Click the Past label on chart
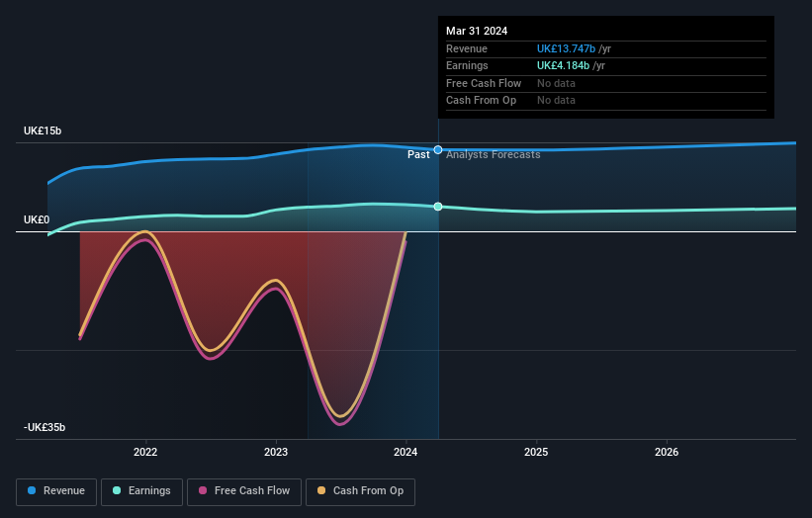The image size is (812, 518). pos(418,155)
